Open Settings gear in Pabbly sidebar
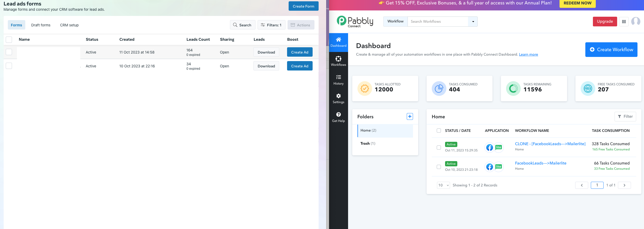 [x=338, y=99]
